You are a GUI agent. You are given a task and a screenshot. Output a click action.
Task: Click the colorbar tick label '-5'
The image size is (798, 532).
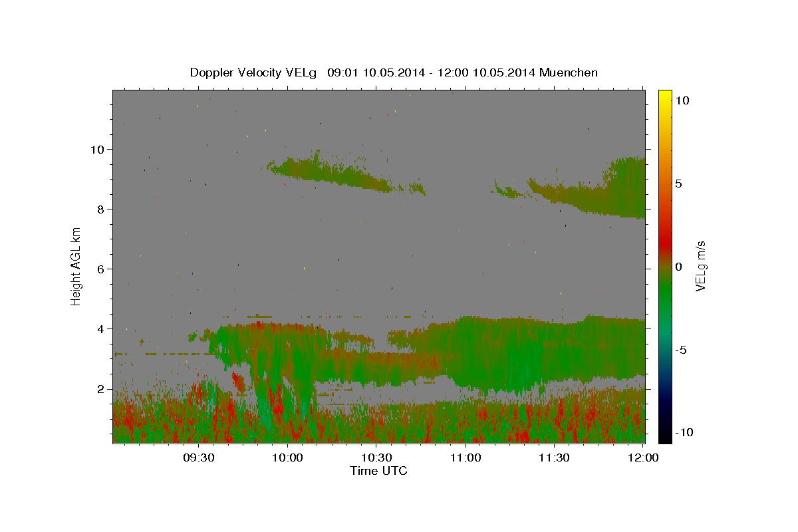[681, 350]
